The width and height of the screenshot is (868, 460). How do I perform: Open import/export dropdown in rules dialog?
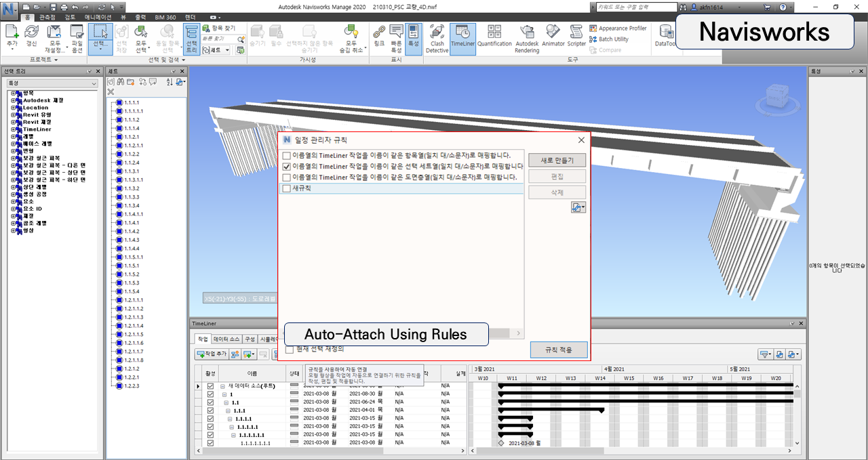[x=578, y=208]
